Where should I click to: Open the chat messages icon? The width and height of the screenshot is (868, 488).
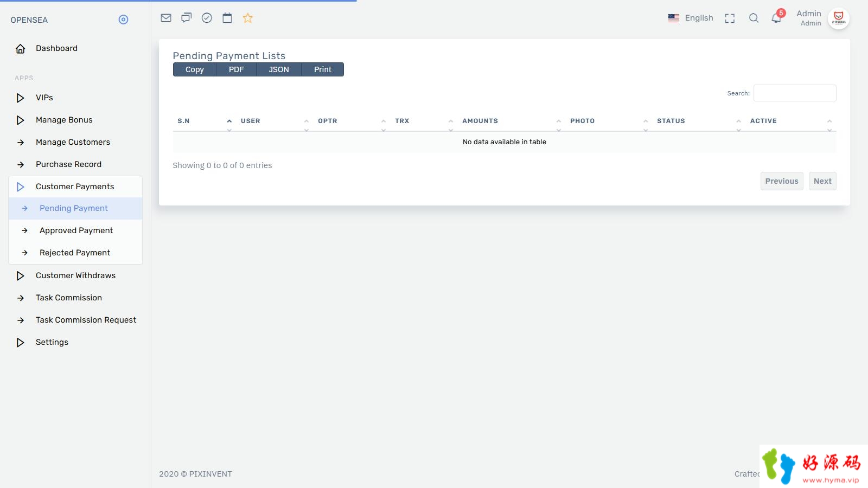(187, 18)
